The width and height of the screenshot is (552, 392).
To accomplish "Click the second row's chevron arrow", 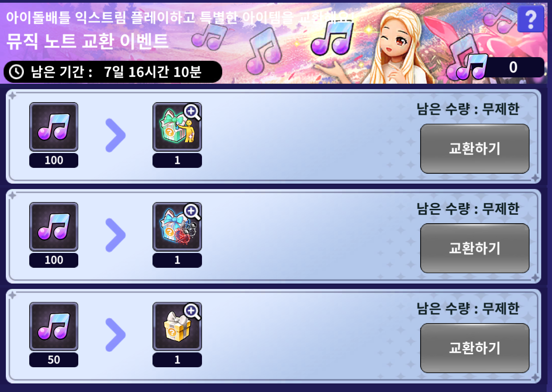I will tap(115, 234).
